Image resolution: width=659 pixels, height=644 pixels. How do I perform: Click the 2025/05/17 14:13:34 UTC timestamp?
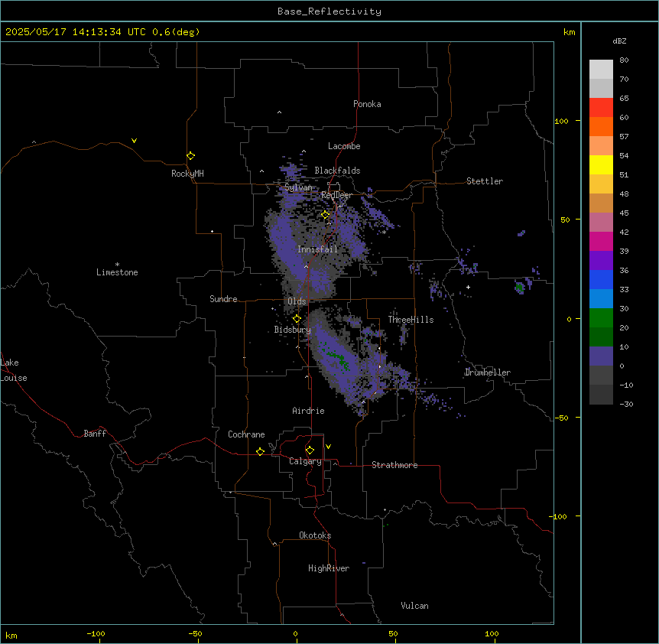tap(102, 32)
